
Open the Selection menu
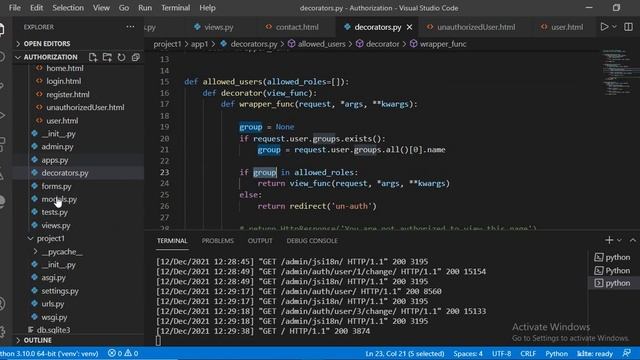click(68, 8)
